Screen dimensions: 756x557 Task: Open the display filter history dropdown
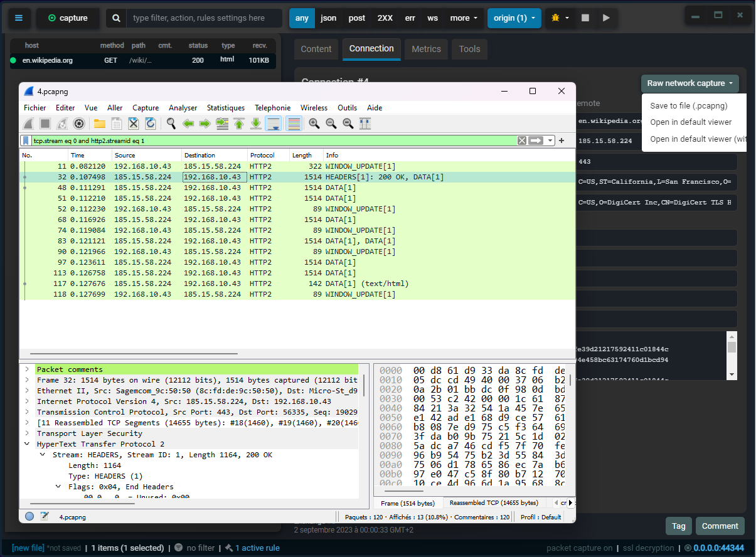tap(550, 141)
